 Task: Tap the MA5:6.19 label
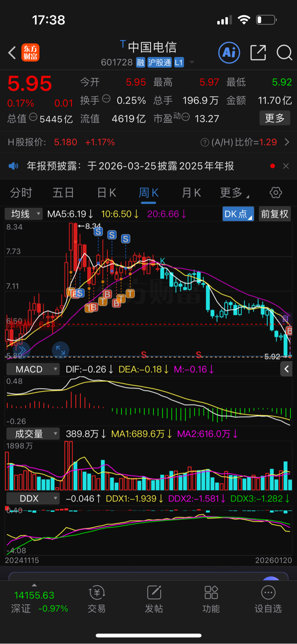pyautogui.click(x=70, y=214)
